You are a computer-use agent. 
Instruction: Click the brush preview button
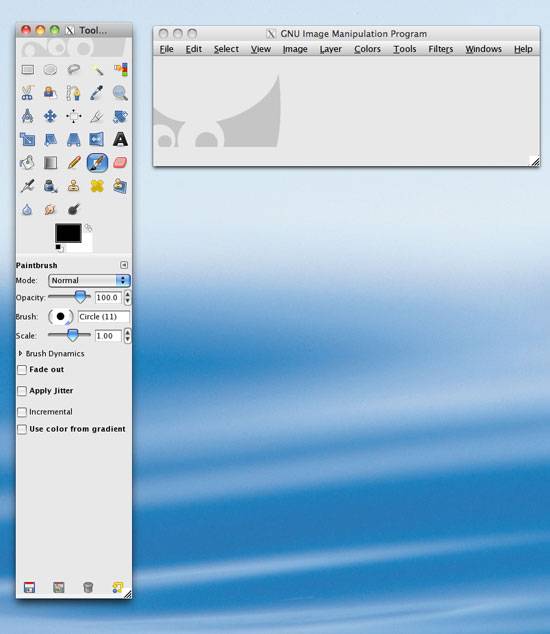coord(61,317)
